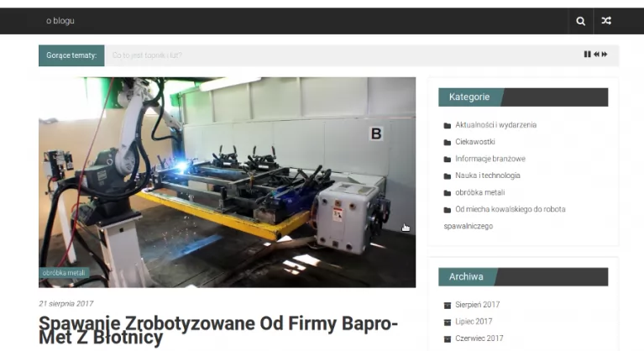Open the search icon in top bar
The height and width of the screenshot is (351, 644).
(580, 21)
